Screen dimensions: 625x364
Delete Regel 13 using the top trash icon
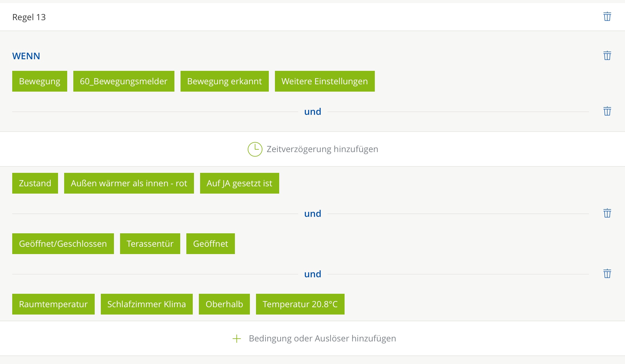click(x=607, y=16)
